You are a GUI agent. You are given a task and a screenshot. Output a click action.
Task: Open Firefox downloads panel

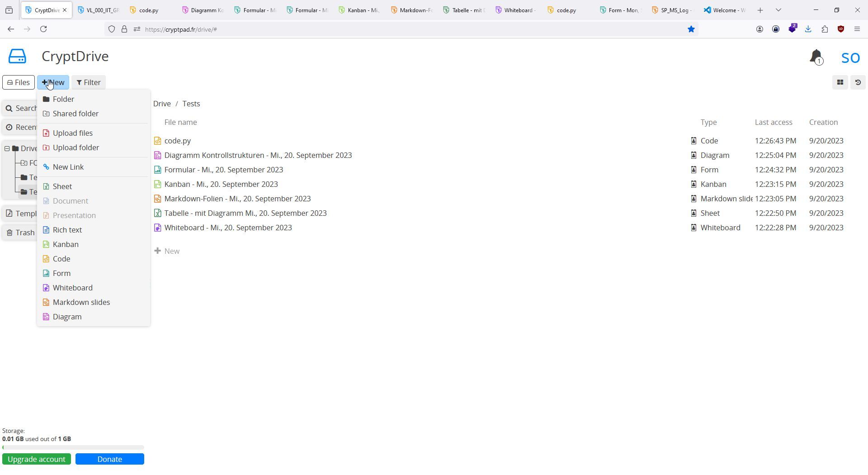pyautogui.click(x=808, y=29)
